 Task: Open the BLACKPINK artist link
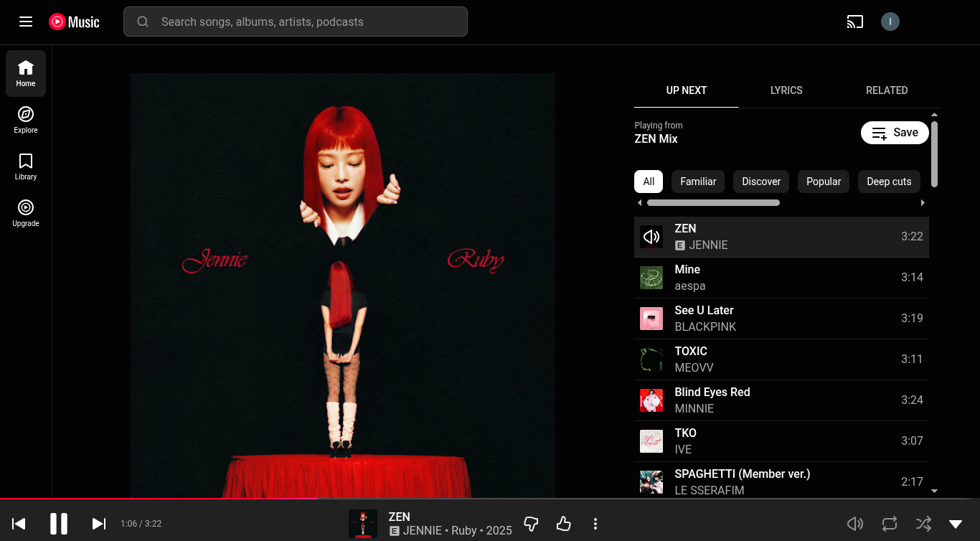[x=705, y=327]
